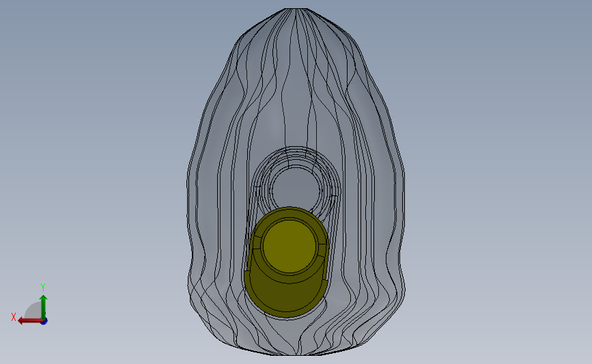Click the red X axis arrow of triad
This screenshot has height=364, width=592.
[30, 321]
